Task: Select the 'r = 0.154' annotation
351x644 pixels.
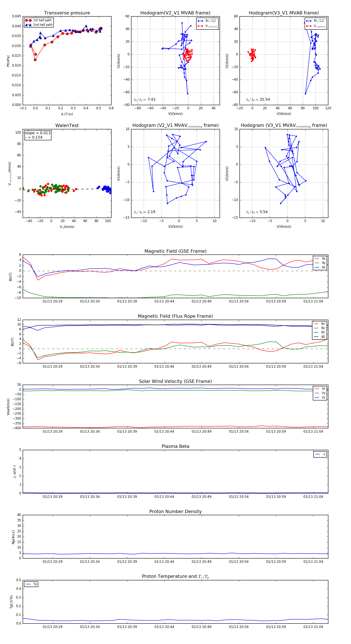Action: (x=34, y=137)
